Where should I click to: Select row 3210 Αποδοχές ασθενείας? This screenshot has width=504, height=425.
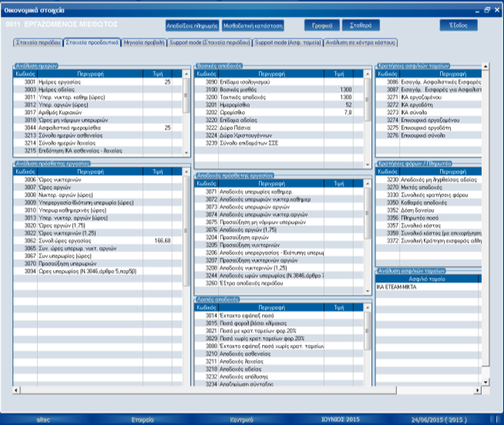tap(279, 353)
